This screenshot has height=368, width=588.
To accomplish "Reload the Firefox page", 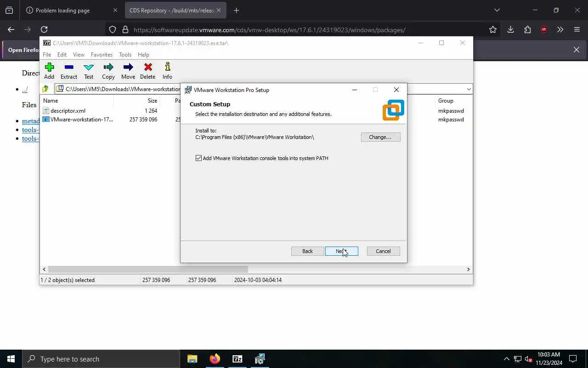I will pos(44,29).
